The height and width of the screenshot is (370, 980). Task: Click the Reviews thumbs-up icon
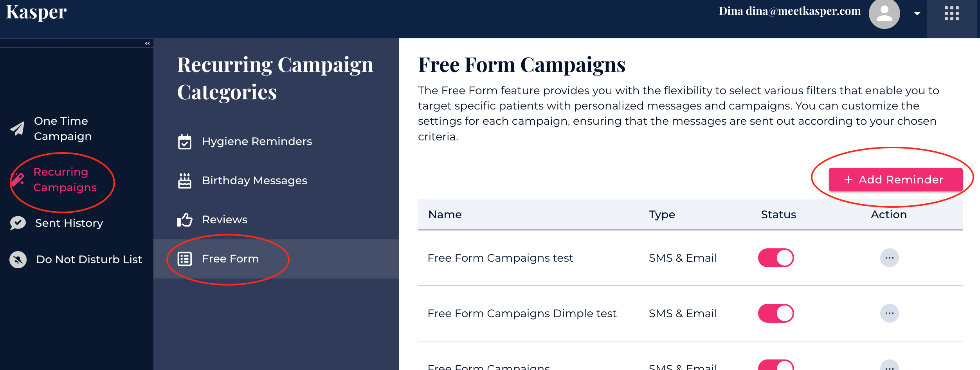[185, 220]
